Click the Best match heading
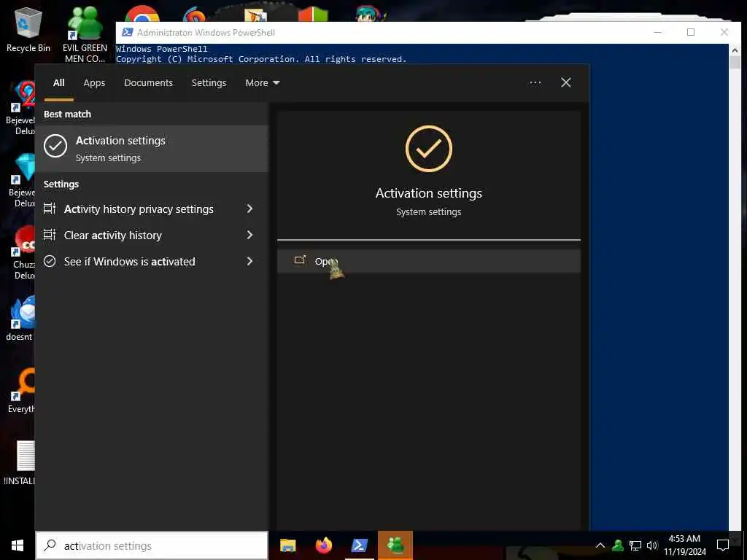This screenshot has width=747, height=560. (x=67, y=114)
